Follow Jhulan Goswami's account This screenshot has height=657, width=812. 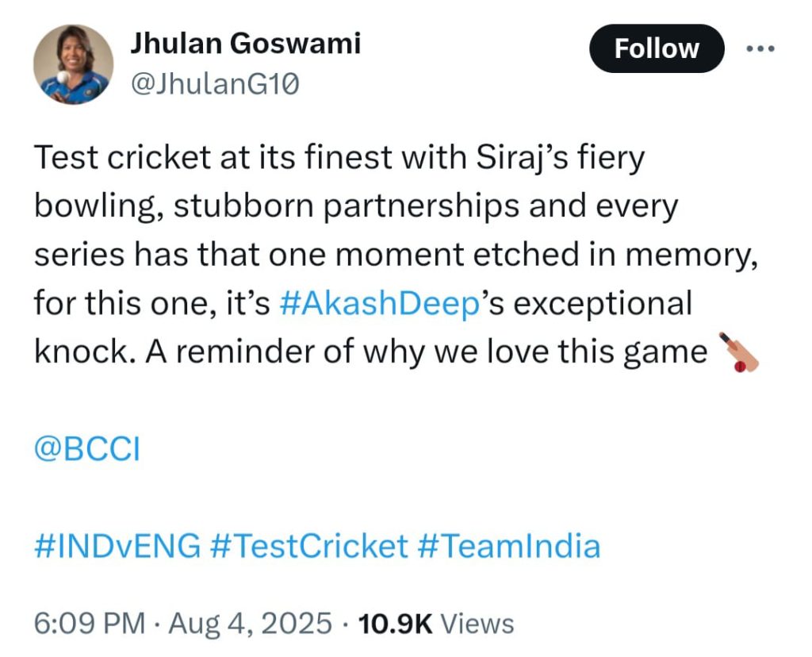pyautogui.click(x=657, y=48)
